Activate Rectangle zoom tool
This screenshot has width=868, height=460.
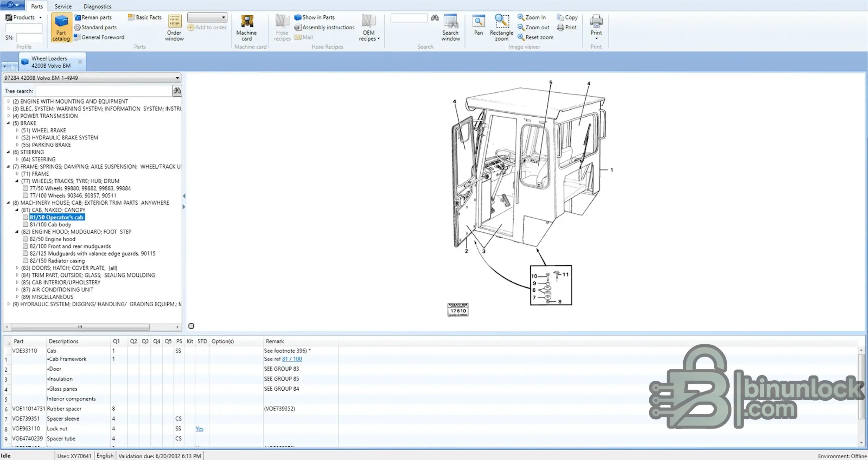[x=501, y=28]
